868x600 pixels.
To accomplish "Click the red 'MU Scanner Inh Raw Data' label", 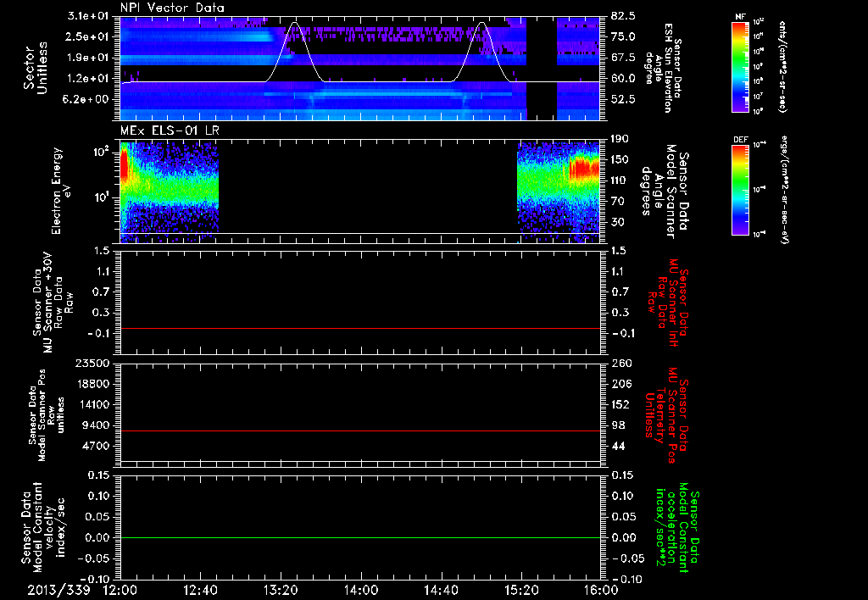I will (x=668, y=303).
